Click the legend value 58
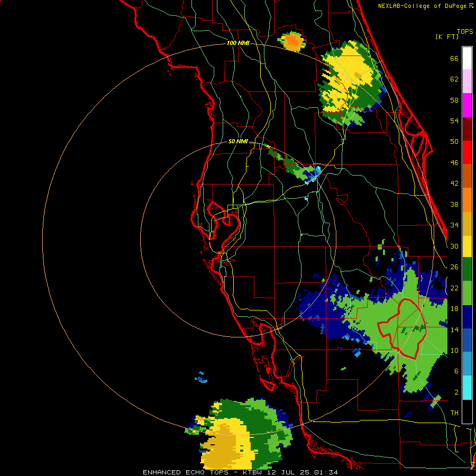The height and width of the screenshot is (476, 476). (454, 100)
